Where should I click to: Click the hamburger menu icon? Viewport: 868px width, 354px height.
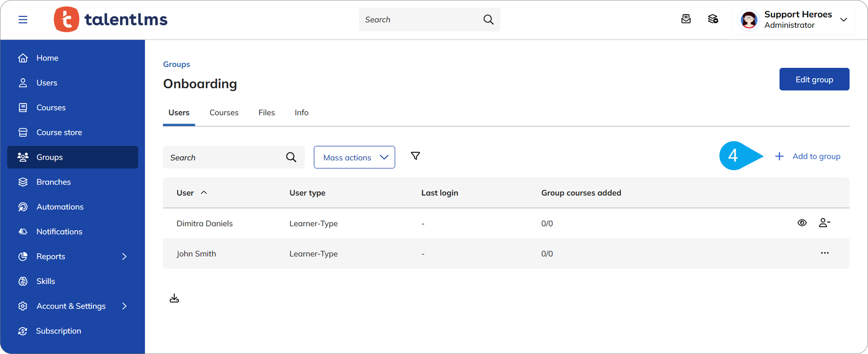tap(23, 20)
